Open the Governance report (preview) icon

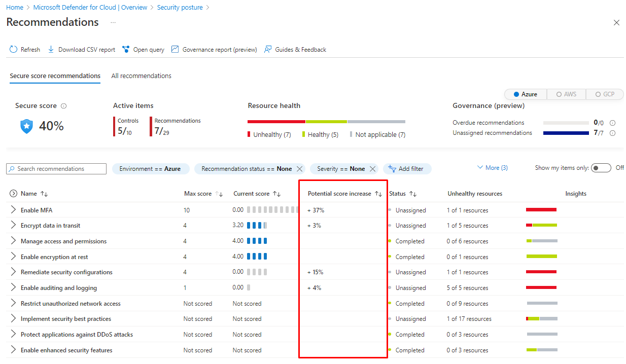[x=175, y=50]
